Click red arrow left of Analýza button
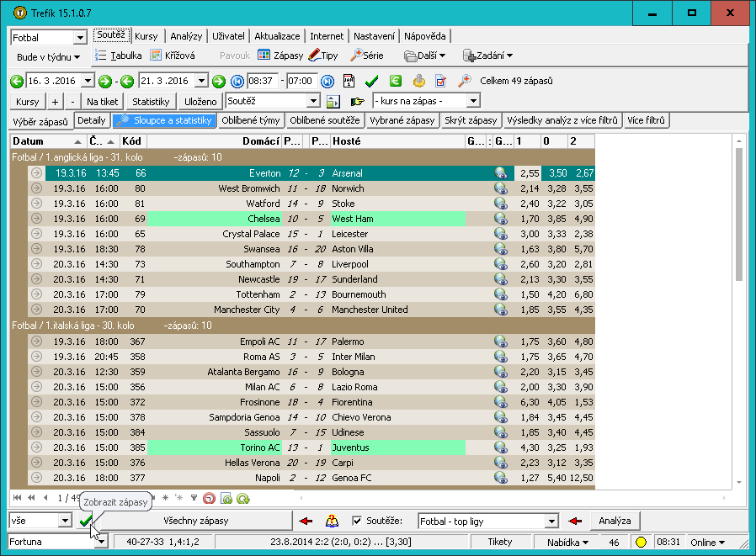The width and height of the screenshot is (756, 556). click(575, 521)
